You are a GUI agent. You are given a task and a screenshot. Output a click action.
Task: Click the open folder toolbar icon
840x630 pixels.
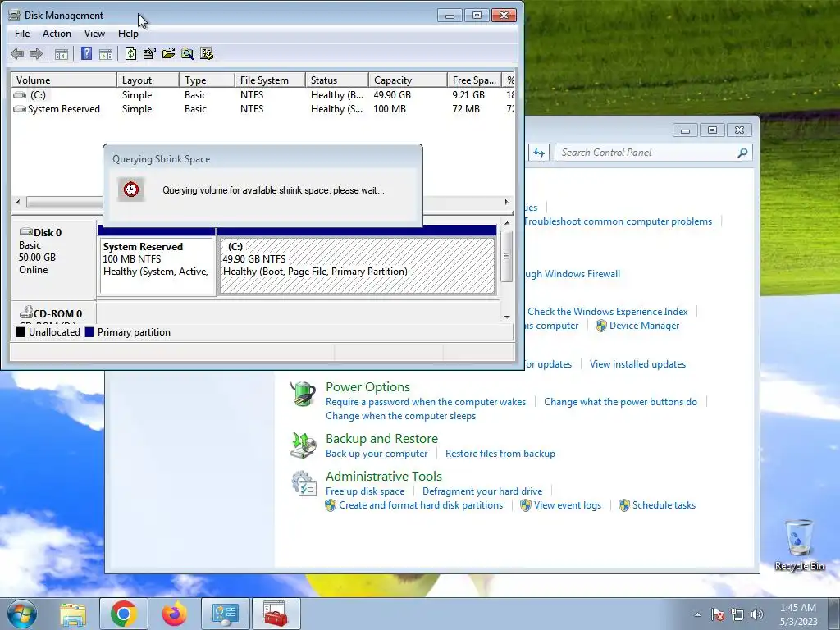168,53
